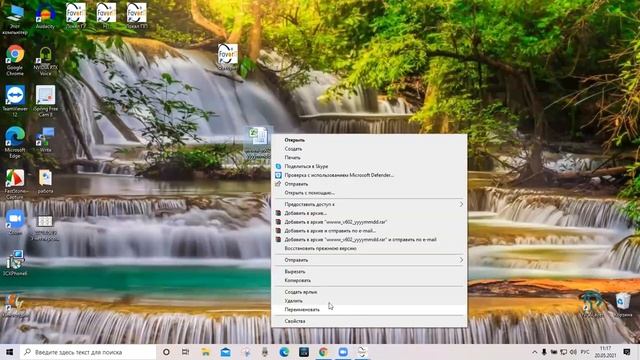This screenshot has height=360, width=640.
Task: Open Task View on the taskbar
Action: click(185, 352)
